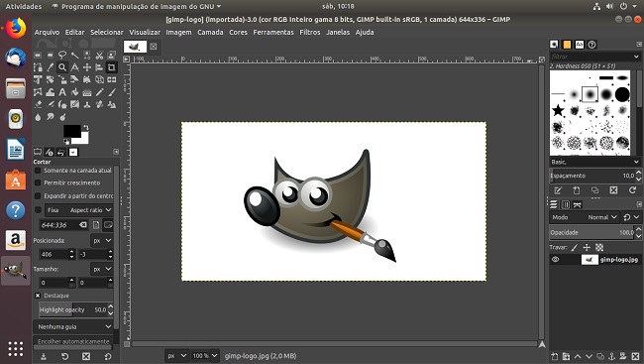The height and width of the screenshot is (364, 644).
Task: Enable 'Somente na camada atual' checkbox
Action: tap(38, 171)
